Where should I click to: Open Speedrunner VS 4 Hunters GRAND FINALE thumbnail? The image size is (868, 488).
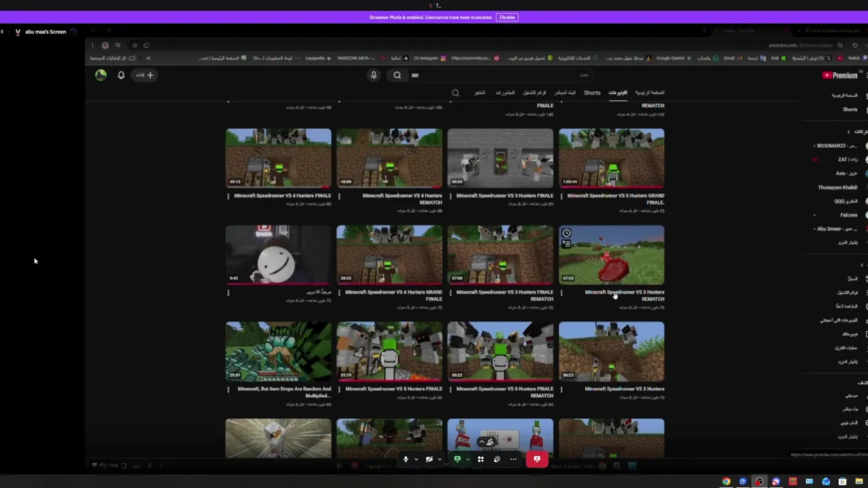tap(389, 255)
